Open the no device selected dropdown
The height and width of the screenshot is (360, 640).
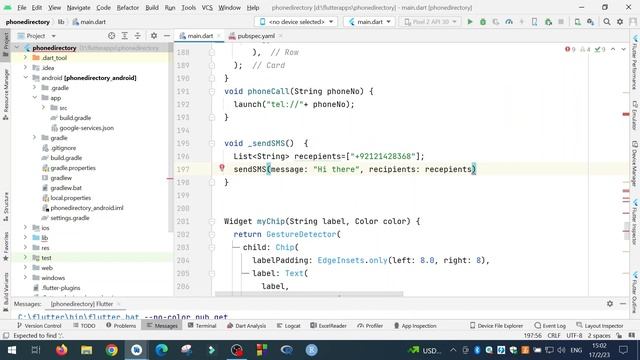tap(297, 22)
